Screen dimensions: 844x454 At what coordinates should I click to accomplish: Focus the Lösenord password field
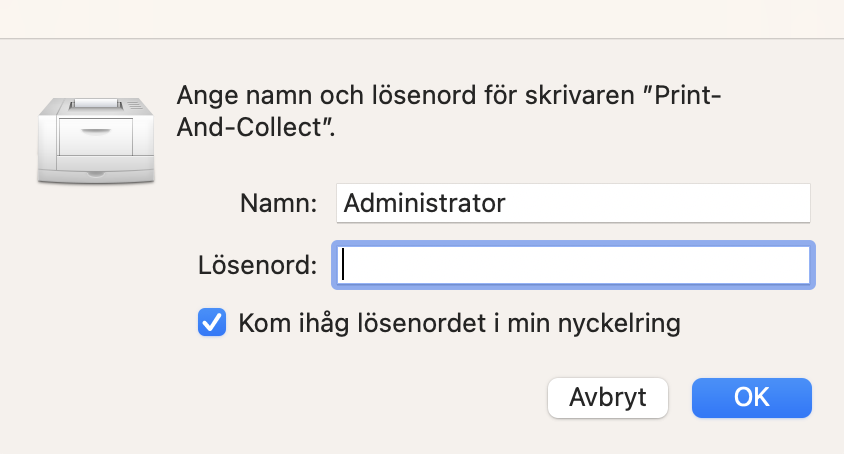574,265
